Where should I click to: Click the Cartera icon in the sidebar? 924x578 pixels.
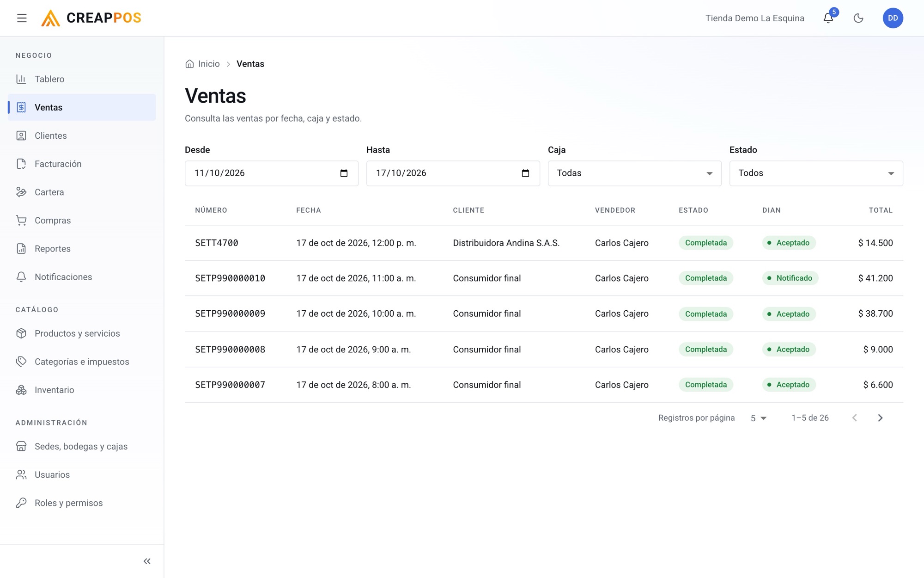coord(21,192)
